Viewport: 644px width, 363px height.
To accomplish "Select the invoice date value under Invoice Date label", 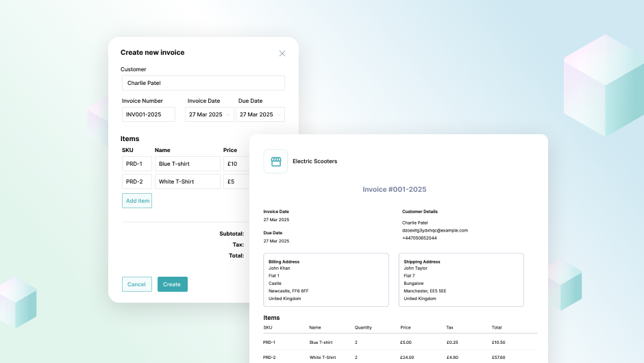I will tap(276, 220).
